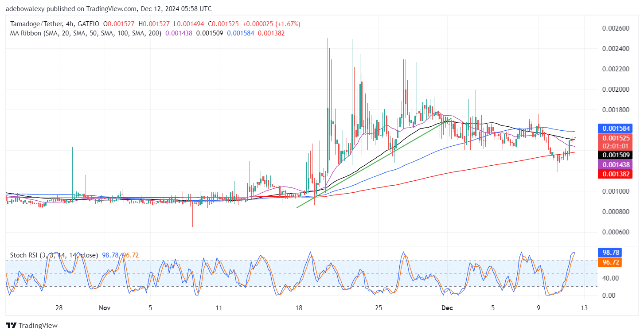This screenshot has width=644, height=335.
Task: Click the orange 96.72 Stoch RSI axis label
Action: (x=610, y=262)
